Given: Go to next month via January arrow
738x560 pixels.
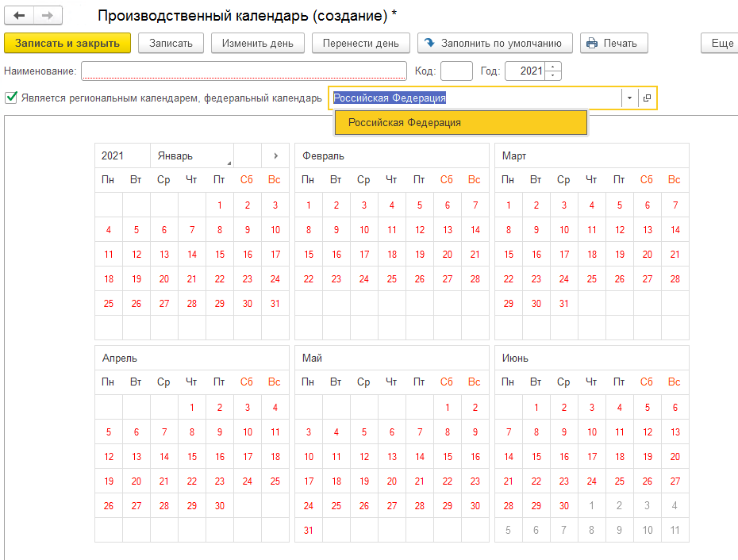Looking at the screenshot, I should tap(275, 155).
